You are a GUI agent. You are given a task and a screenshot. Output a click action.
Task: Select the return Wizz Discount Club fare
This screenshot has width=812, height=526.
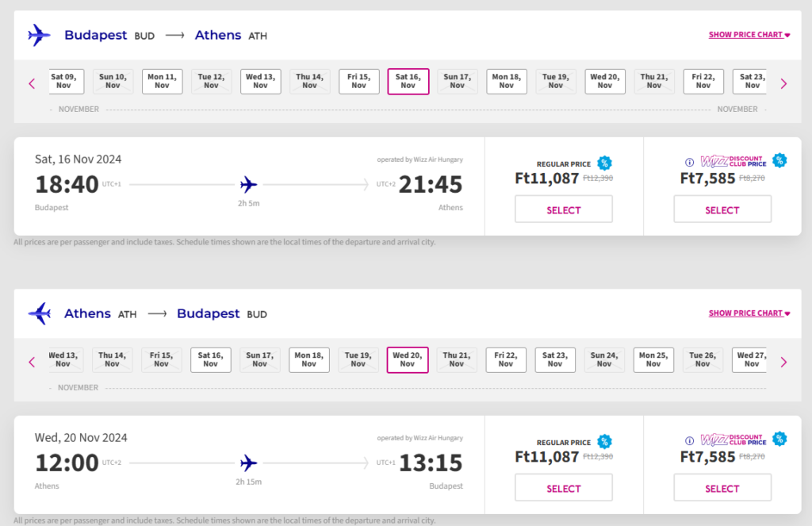(x=722, y=488)
